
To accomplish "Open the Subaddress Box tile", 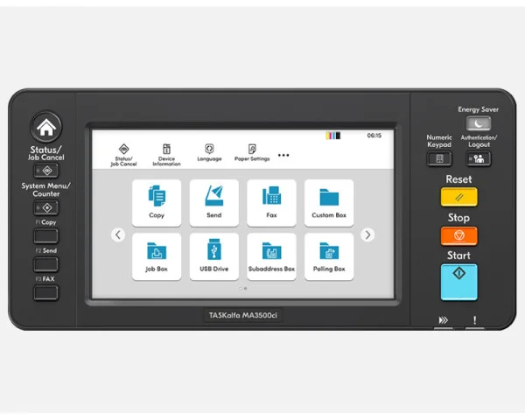I will click(x=271, y=256).
